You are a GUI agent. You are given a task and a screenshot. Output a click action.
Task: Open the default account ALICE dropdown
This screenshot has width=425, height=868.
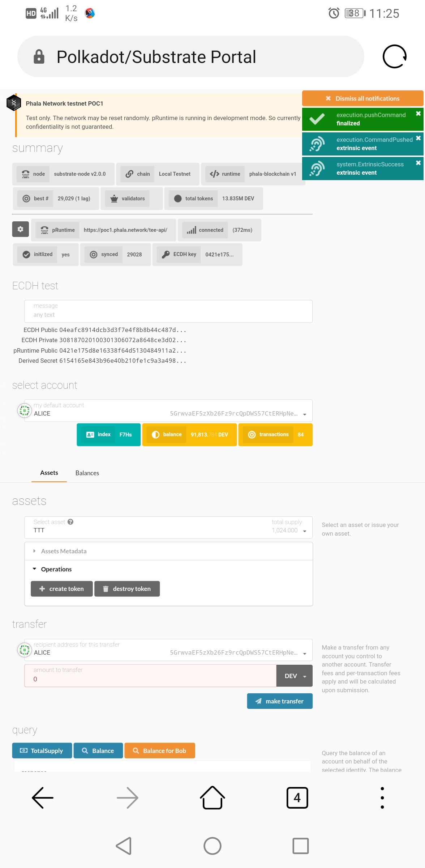coord(304,414)
